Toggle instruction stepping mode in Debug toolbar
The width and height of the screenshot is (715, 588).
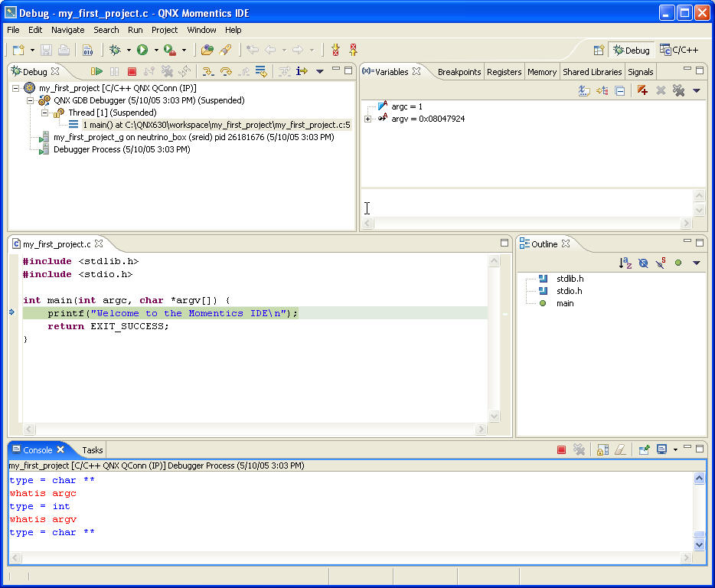pos(303,70)
